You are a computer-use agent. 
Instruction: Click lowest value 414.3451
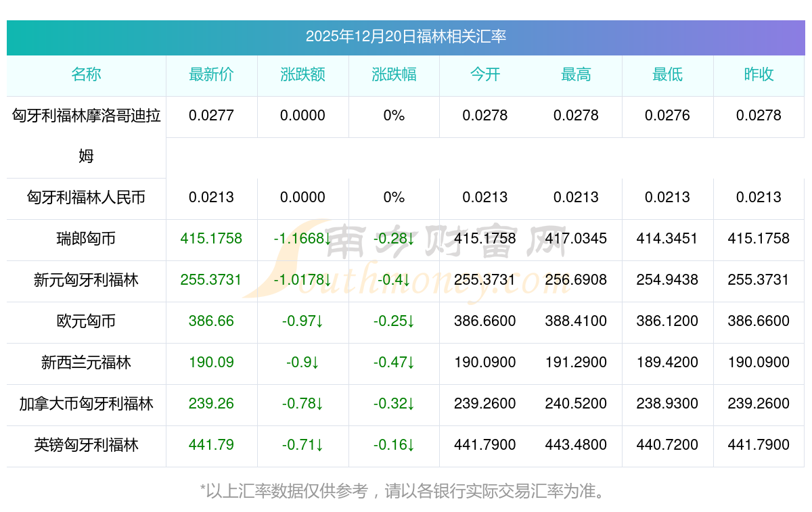pyautogui.click(x=668, y=239)
